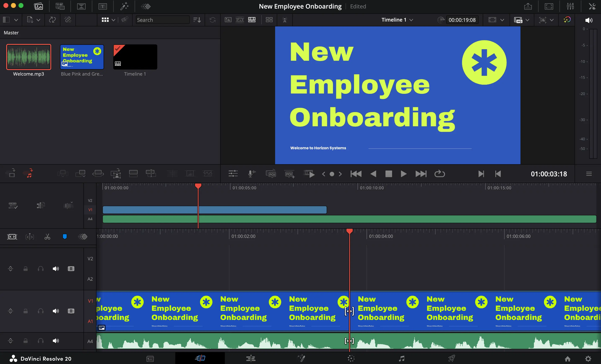The width and height of the screenshot is (601, 364).
Task: Open the Titles panel icon
Action: click(103, 6)
